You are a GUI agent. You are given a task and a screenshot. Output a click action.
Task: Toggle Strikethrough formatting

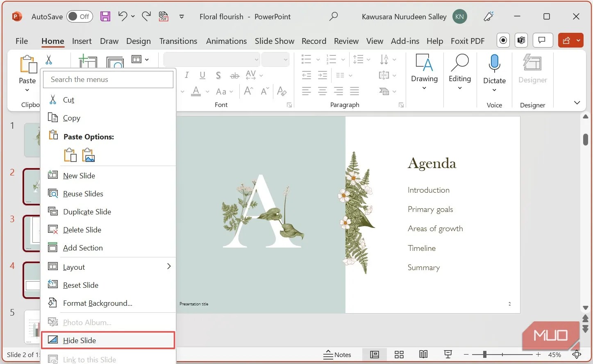tap(234, 75)
